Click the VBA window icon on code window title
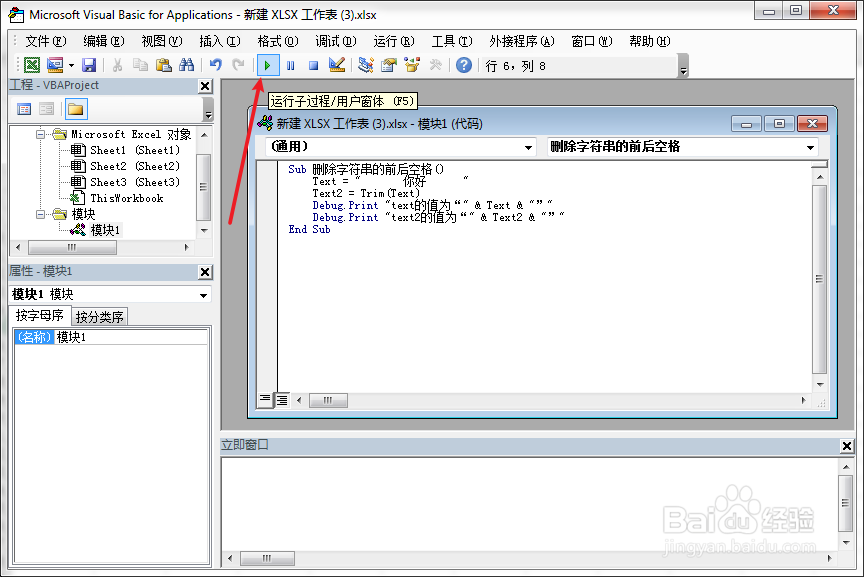This screenshot has height=577, width=864. coord(265,123)
